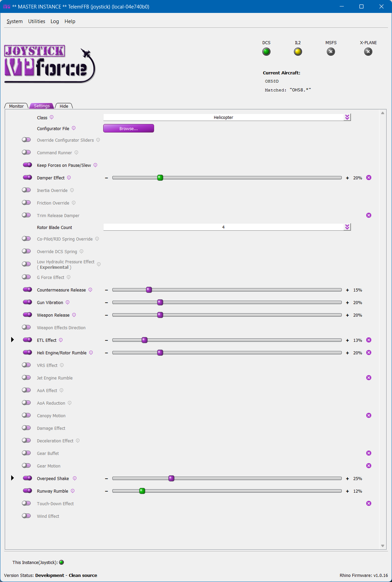The height and width of the screenshot is (582, 392).
Task: Reset the Damper Effect setting with purple X
Action: coord(369,178)
